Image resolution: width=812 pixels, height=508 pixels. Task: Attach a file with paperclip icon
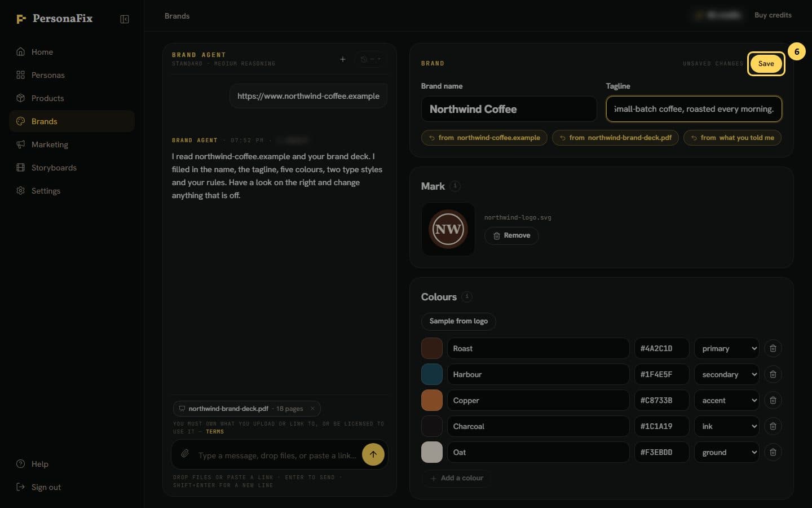[x=185, y=454]
